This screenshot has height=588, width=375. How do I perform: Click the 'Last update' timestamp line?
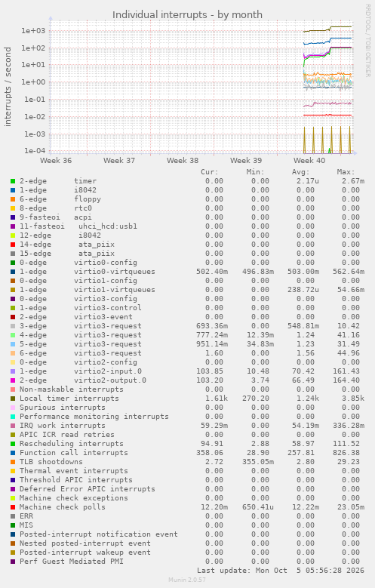point(281,571)
